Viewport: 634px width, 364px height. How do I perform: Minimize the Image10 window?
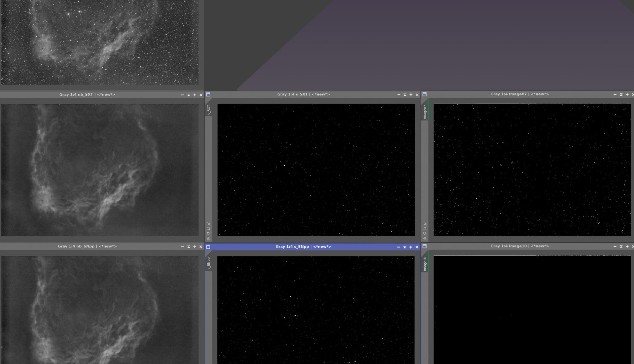click(x=615, y=247)
